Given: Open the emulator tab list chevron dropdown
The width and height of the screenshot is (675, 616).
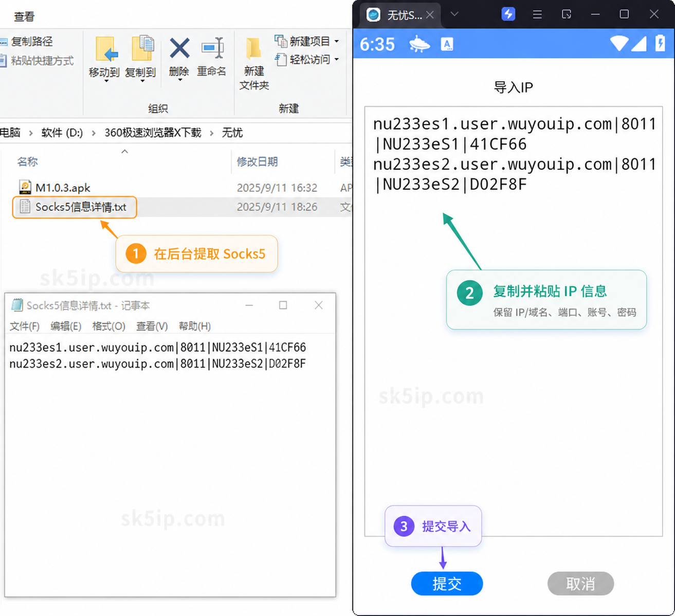Looking at the screenshot, I should [454, 14].
